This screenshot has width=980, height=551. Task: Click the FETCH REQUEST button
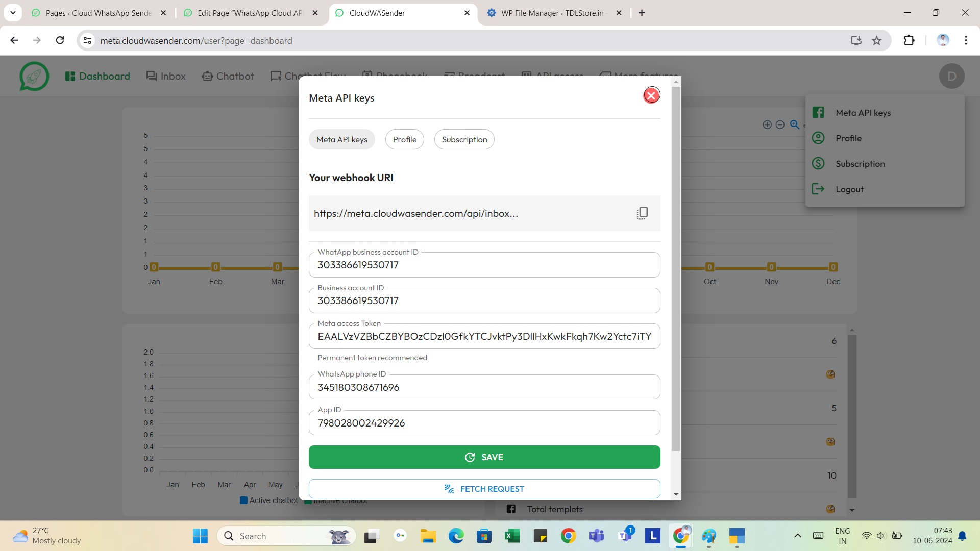484,489
